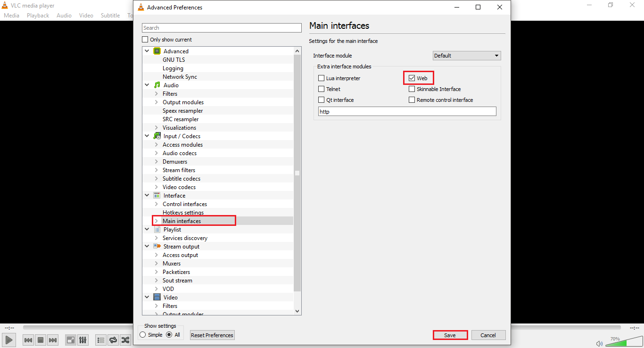Expand the Main interfaces tree node
Screen dimensions: 644x348
pos(157,221)
